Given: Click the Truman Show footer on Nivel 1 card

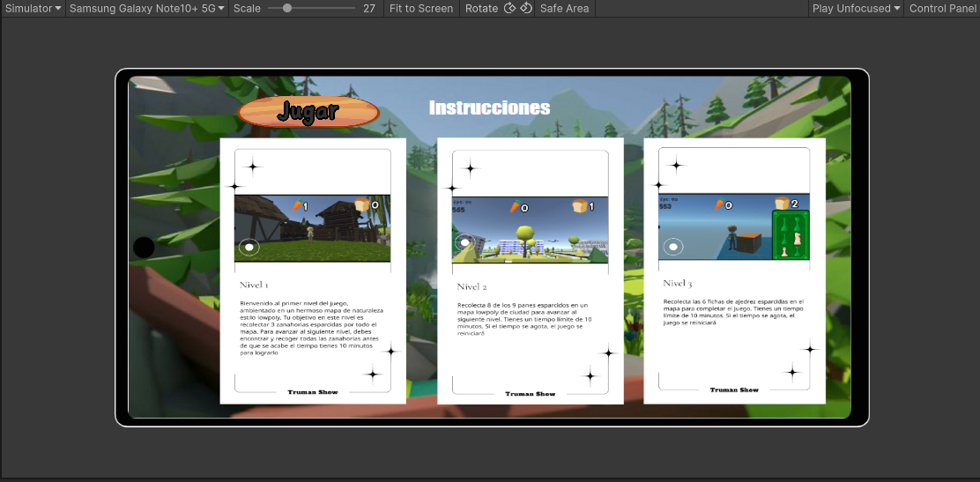Looking at the screenshot, I should 313,392.
